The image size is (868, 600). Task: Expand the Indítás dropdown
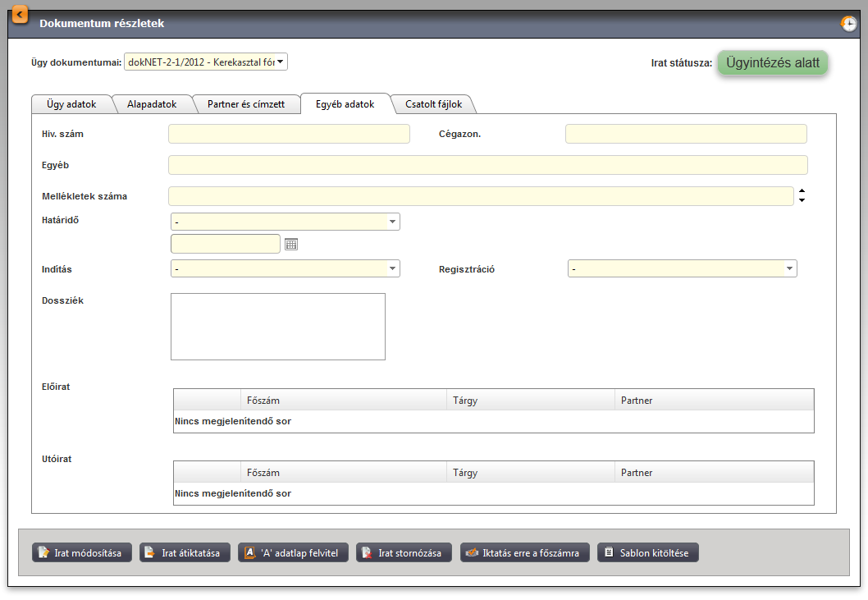click(x=285, y=268)
